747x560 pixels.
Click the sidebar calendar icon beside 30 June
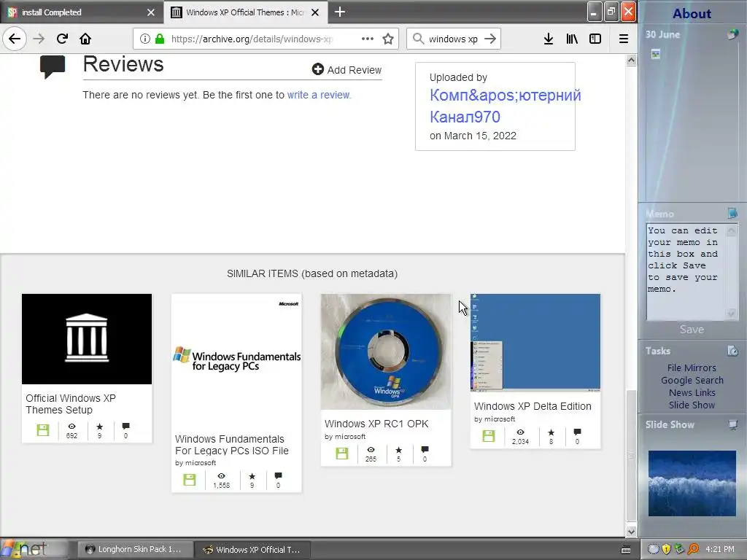pyautogui.click(x=732, y=34)
